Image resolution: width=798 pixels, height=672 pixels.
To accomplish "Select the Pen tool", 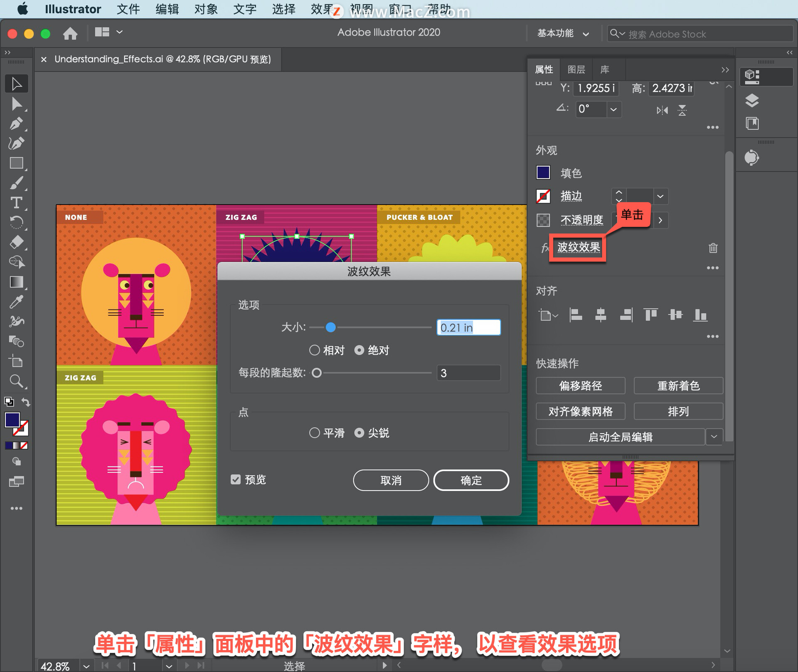I will [x=17, y=123].
